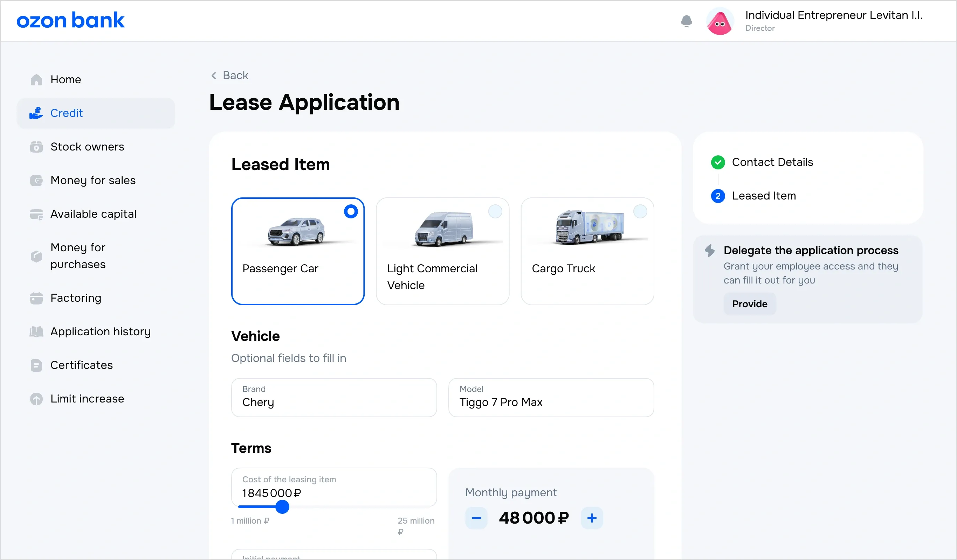The height and width of the screenshot is (560, 957).
Task: Open the Credit menu item
Action: point(96,113)
